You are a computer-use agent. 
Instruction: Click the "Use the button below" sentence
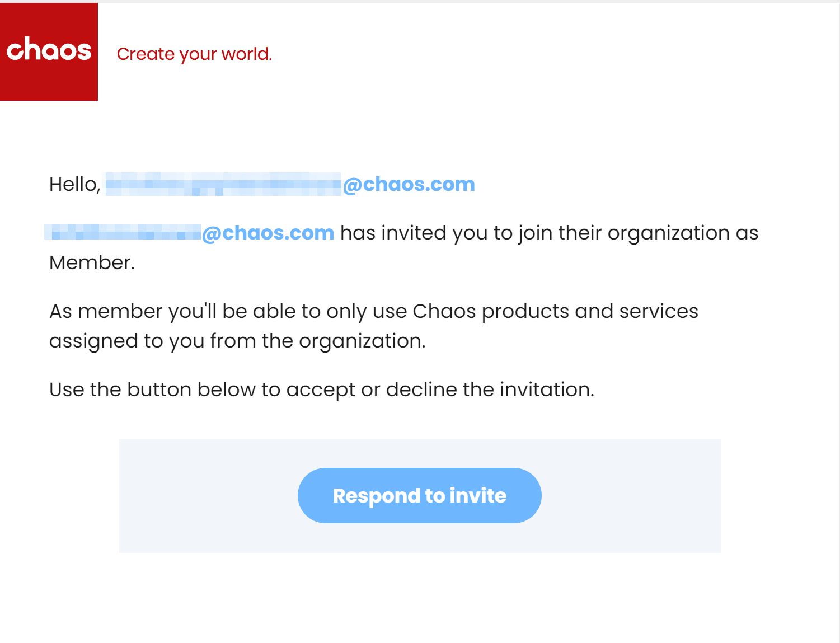322,389
